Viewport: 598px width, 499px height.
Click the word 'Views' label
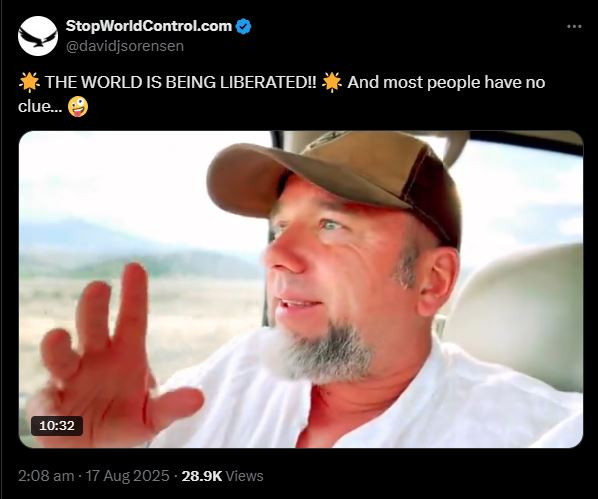click(x=244, y=476)
